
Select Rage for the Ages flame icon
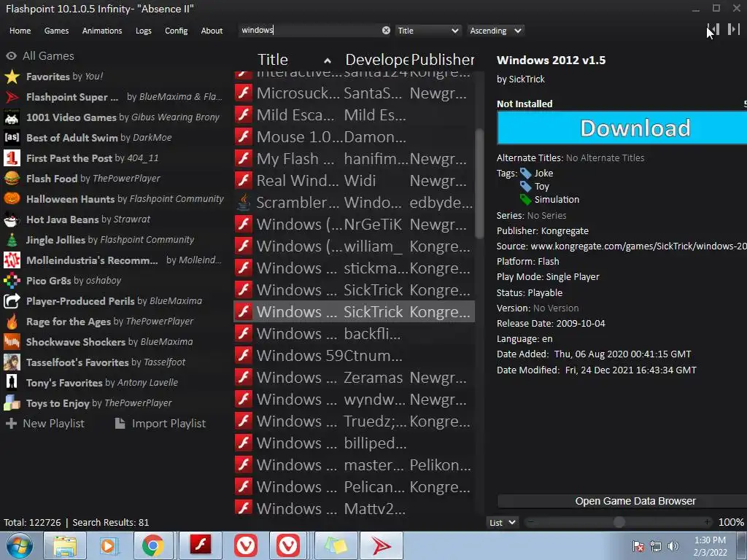pyautogui.click(x=12, y=322)
